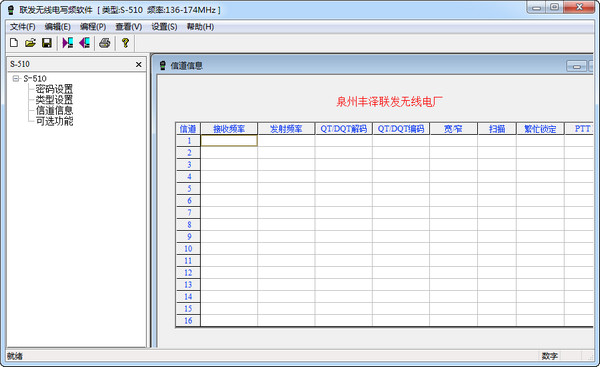The height and width of the screenshot is (367, 600).
Task: Select channel row header 15
Action: point(188,308)
